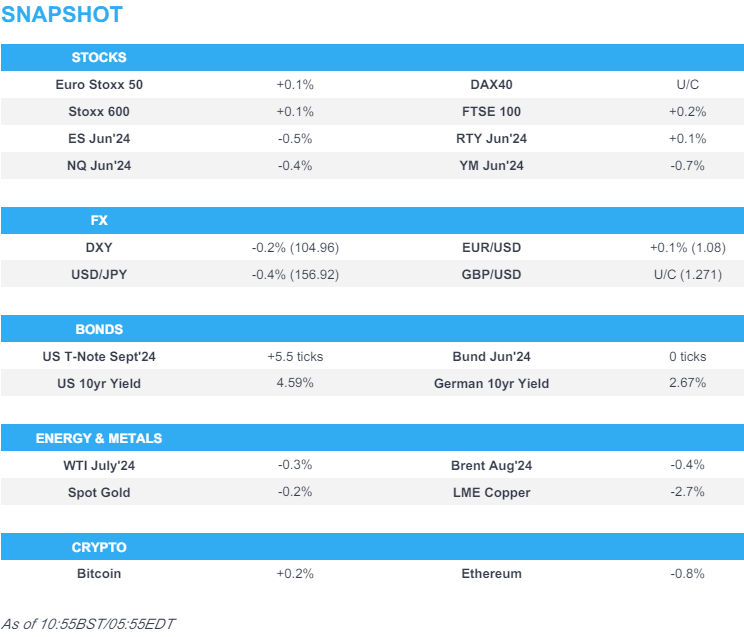Select the WTI July'24 label
Viewport: 744px width, 637px height.
(x=99, y=465)
